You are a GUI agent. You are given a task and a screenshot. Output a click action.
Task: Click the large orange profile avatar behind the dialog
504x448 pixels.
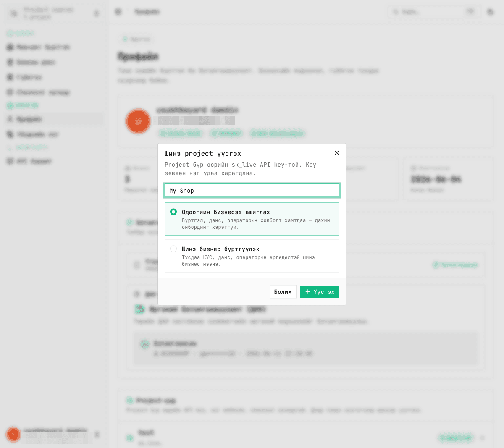pyautogui.click(x=138, y=122)
